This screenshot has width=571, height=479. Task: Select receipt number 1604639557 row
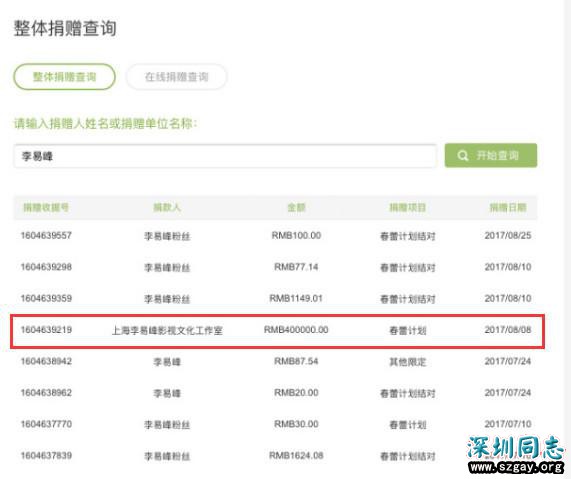[275, 236]
